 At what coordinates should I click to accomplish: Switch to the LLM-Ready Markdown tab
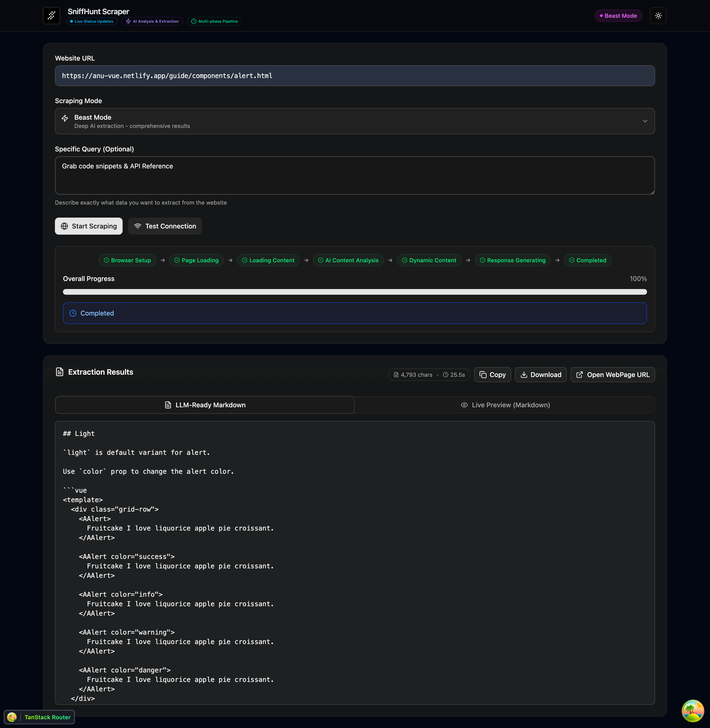click(x=205, y=405)
